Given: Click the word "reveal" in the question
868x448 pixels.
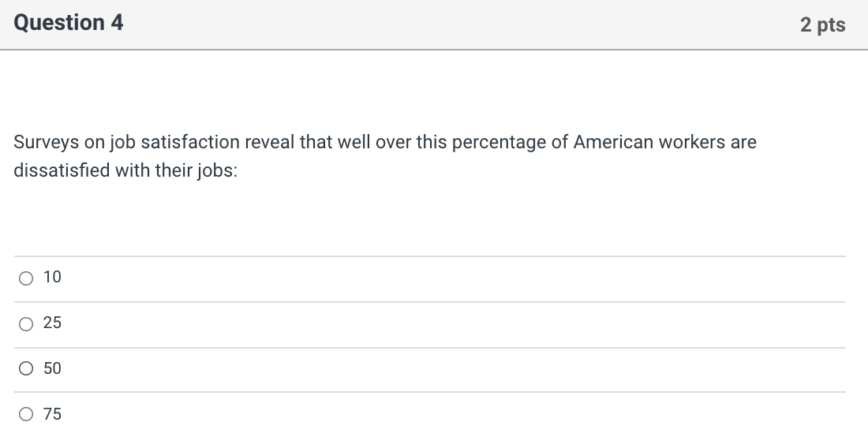Looking at the screenshot, I should click(x=270, y=143).
